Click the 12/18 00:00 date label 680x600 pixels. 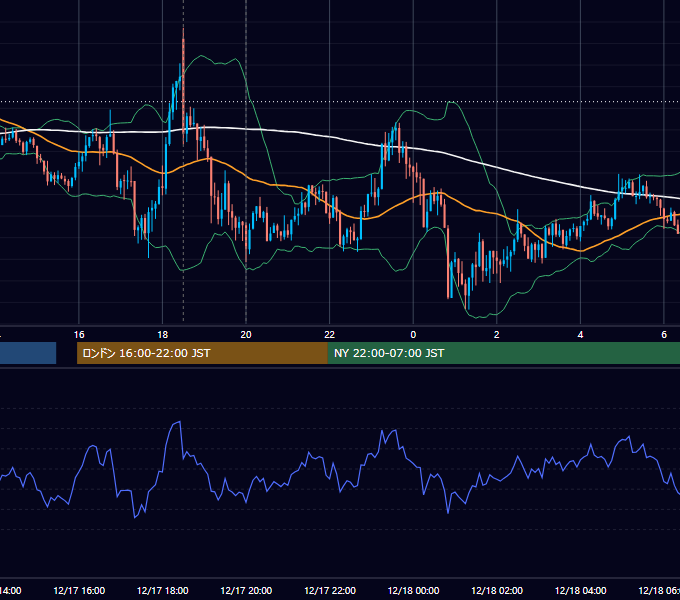tap(413, 590)
